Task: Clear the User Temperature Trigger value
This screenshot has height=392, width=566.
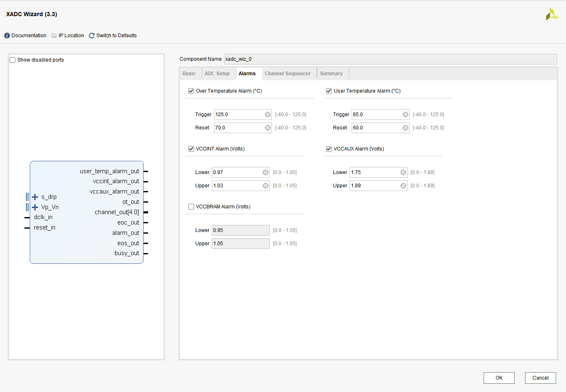Action: click(405, 115)
